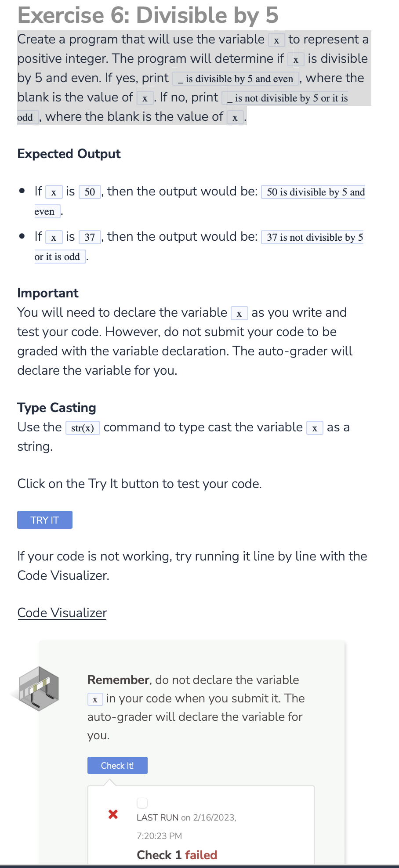399x868 pixels.
Task: Select the x chip in the first sentence
Action: click(x=276, y=40)
